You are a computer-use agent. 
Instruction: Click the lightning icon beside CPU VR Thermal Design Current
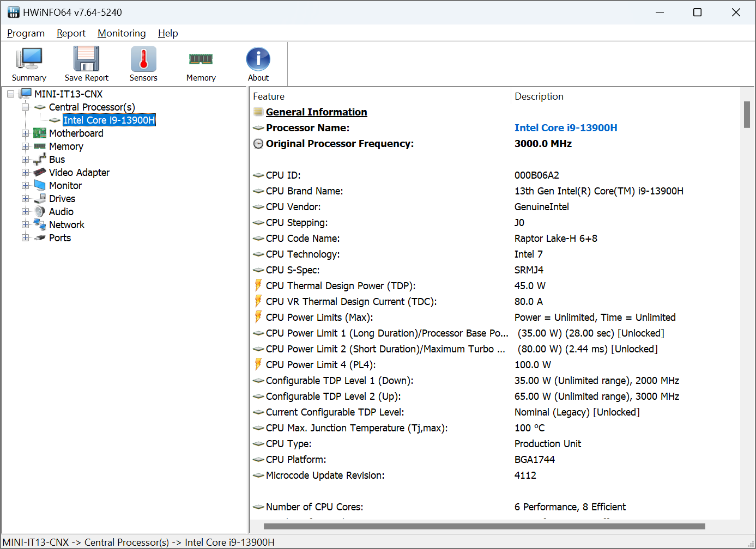coord(258,301)
